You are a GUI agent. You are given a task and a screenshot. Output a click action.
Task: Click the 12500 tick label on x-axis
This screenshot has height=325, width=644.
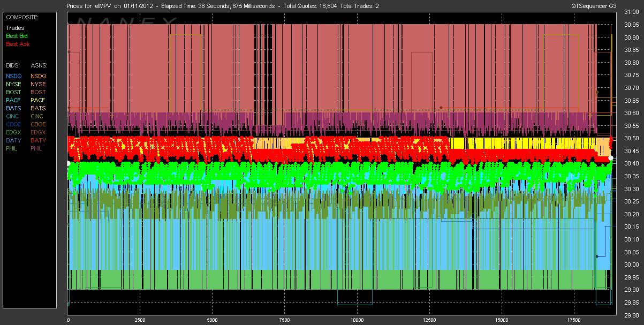[x=429, y=320]
